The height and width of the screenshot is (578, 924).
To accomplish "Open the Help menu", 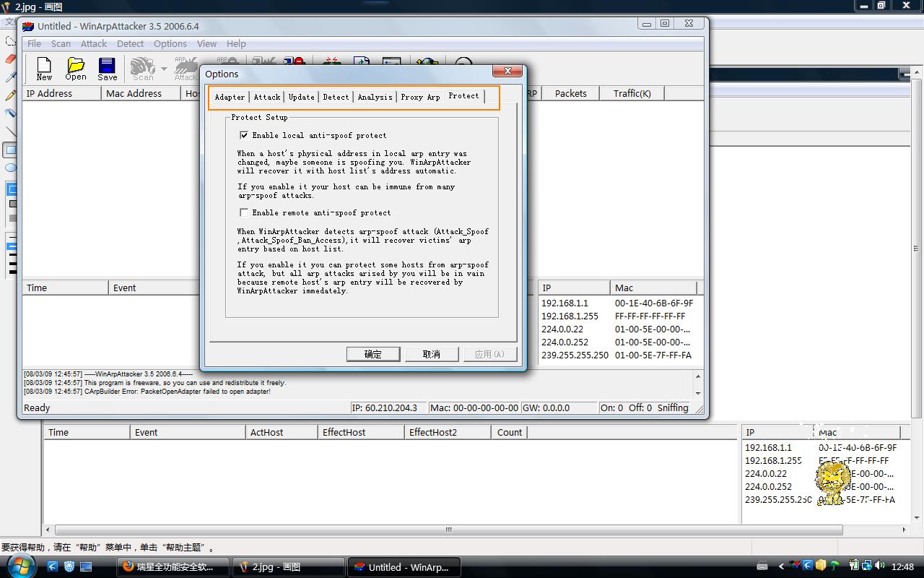I will [236, 43].
